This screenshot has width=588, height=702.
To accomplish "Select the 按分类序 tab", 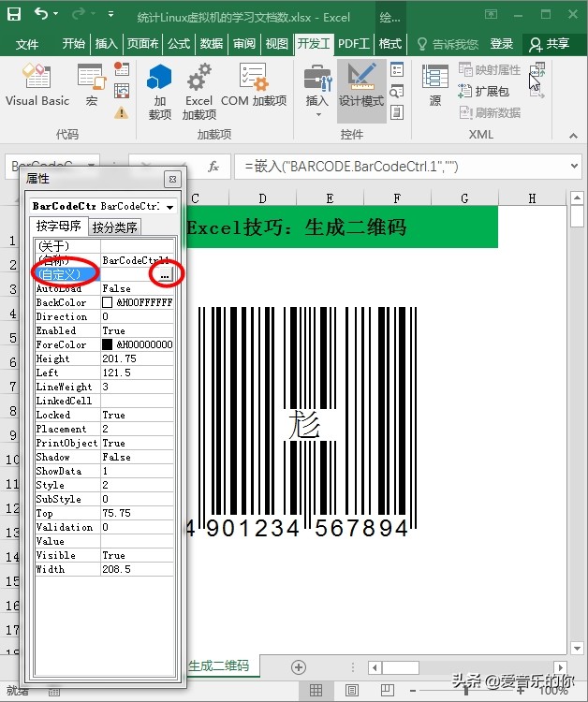I will (114, 227).
